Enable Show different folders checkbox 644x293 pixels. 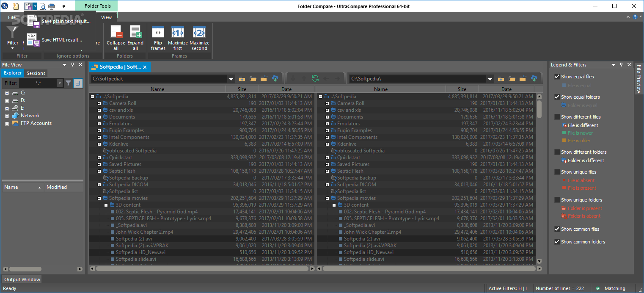coord(557,152)
